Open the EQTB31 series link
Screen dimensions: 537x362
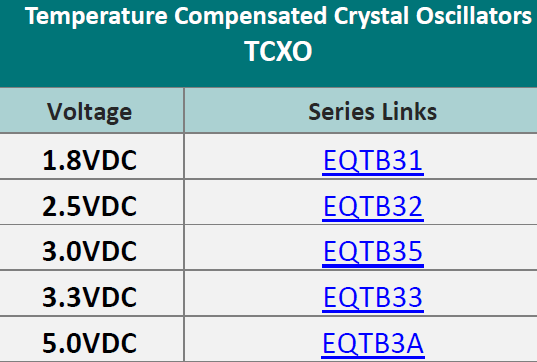point(373,160)
